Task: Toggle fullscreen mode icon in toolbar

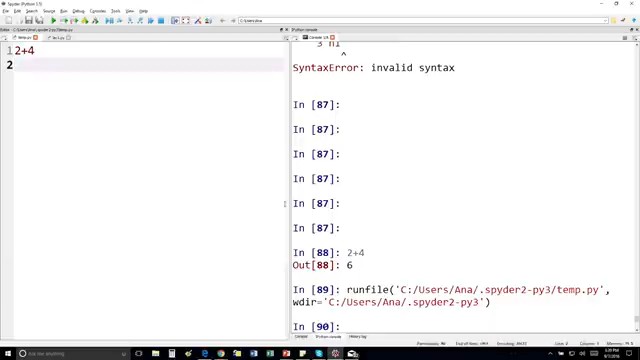Action: point(186,20)
